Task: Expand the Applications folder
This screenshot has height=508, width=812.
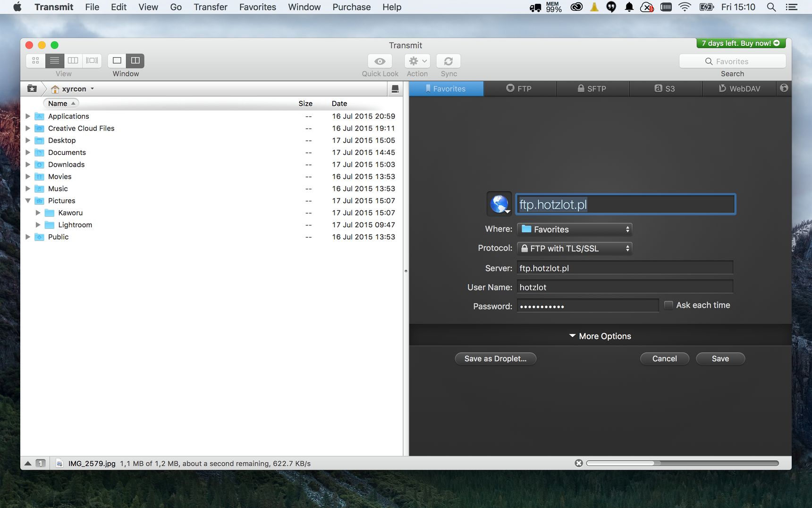Action: [x=28, y=116]
